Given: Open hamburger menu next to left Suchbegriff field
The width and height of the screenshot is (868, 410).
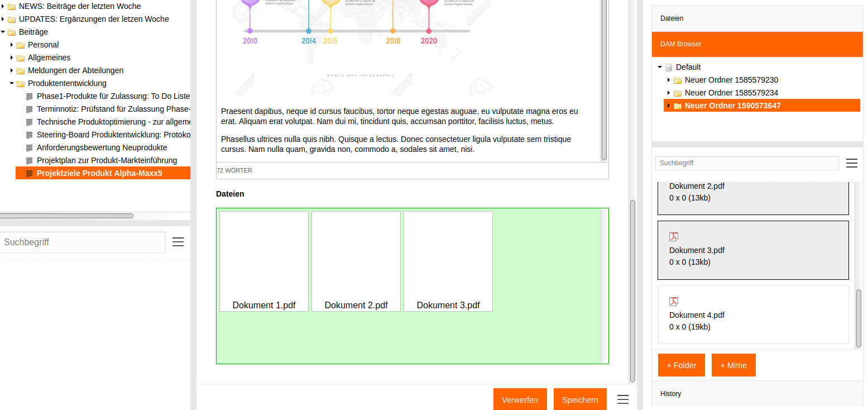Looking at the screenshot, I should (x=178, y=242).
